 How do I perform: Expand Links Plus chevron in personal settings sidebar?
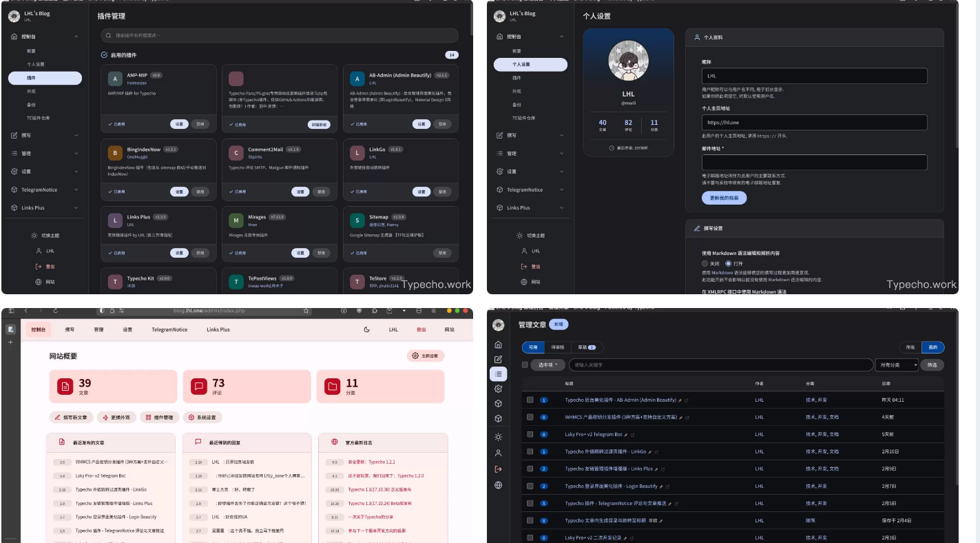(x=561, y=207)
